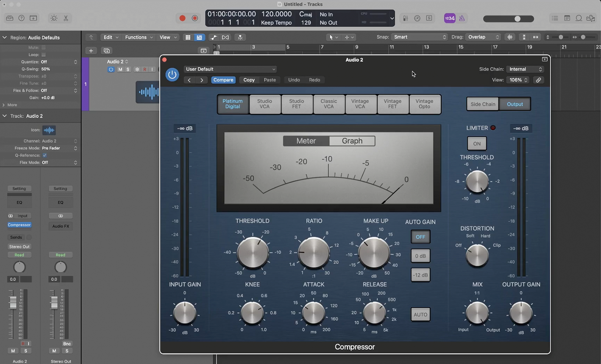Click the add track plus button
Screen dimensions: 601x364
pyautogui.click(x=91, y=51)
